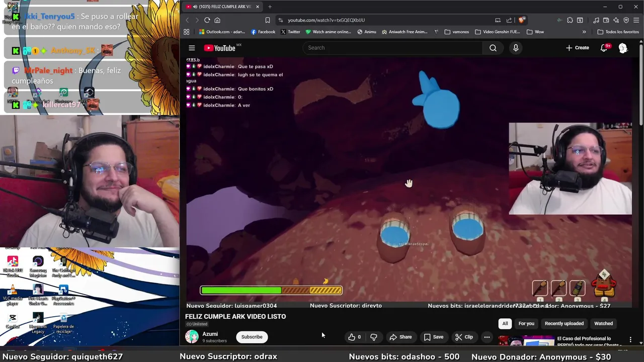Open YouTube notifications bell
644x362 pixels.
pos(604,48)
